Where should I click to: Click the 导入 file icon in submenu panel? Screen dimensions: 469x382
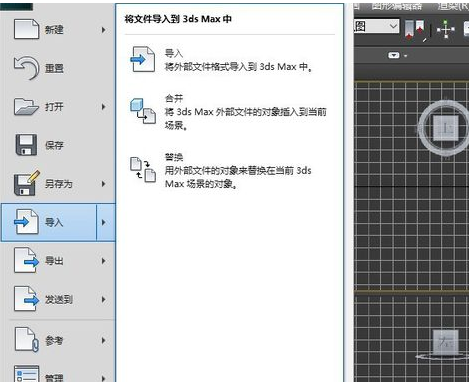coord(142,59)
